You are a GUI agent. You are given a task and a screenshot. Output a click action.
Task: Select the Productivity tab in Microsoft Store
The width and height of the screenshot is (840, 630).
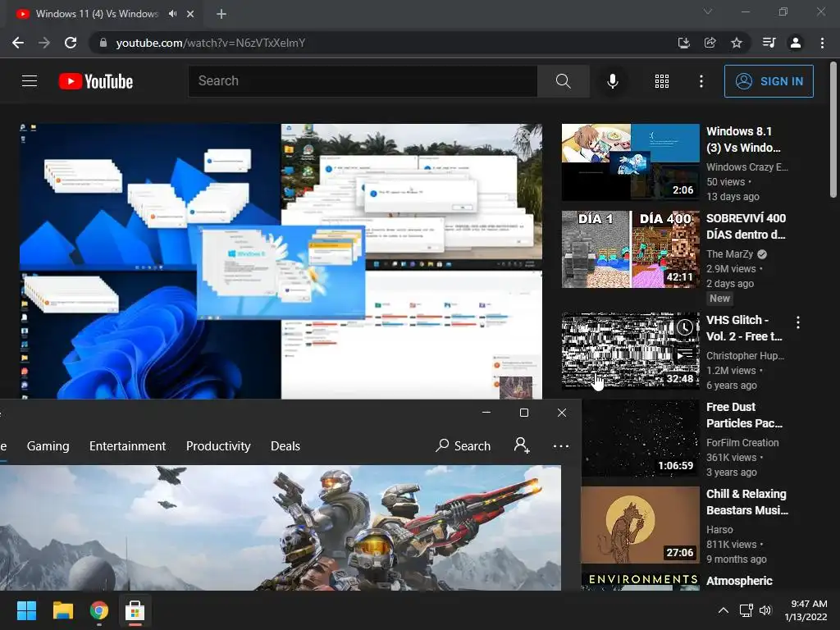click(218, 445)
